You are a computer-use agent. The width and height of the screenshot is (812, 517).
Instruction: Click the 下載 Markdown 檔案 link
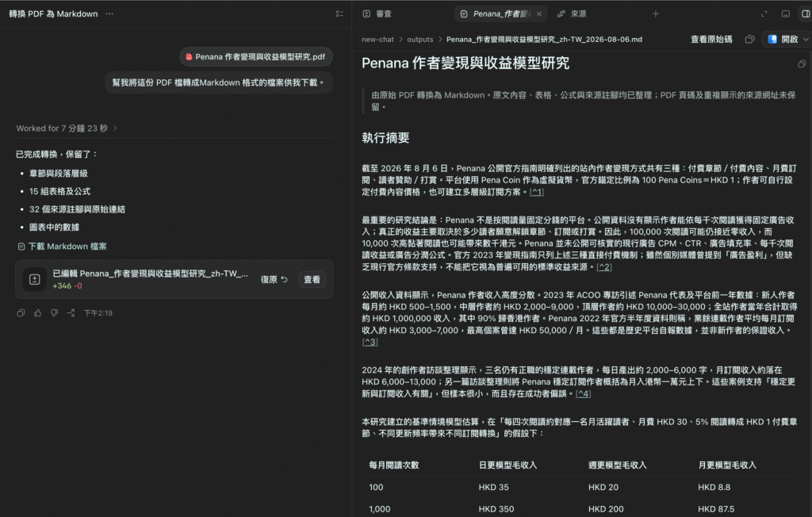62,247
